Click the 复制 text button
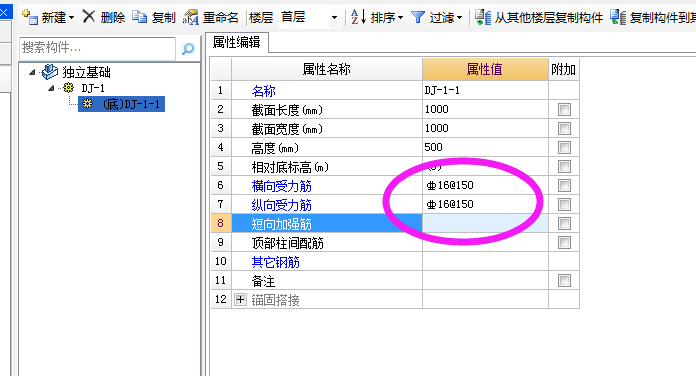Image resolution: width=696 pixels, height=376 pixels. click(164, 18)
